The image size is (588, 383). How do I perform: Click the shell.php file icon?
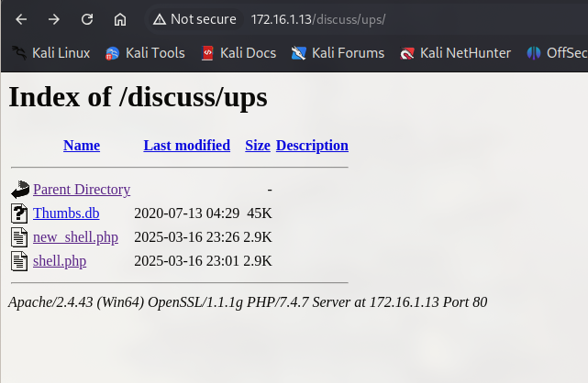pos(20,261)
